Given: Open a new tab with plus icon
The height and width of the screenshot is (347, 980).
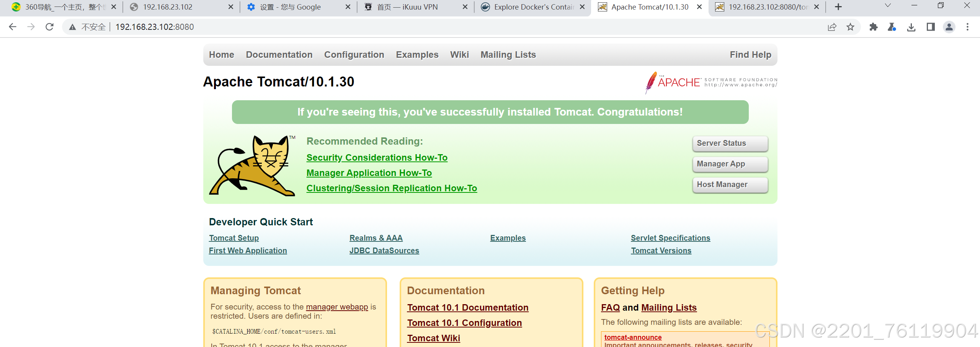Looking at the screenshot, I should pos(838,7).
